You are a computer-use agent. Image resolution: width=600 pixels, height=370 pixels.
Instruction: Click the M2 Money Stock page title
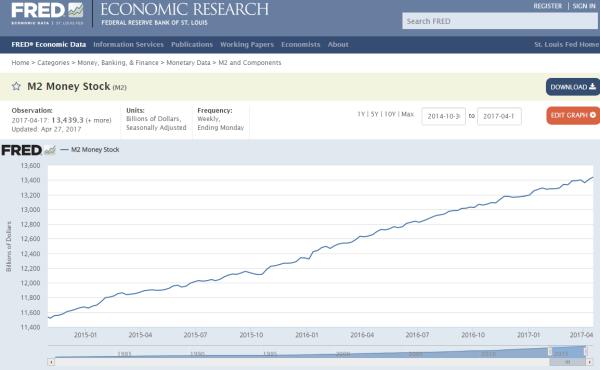[x=68, y=86]
